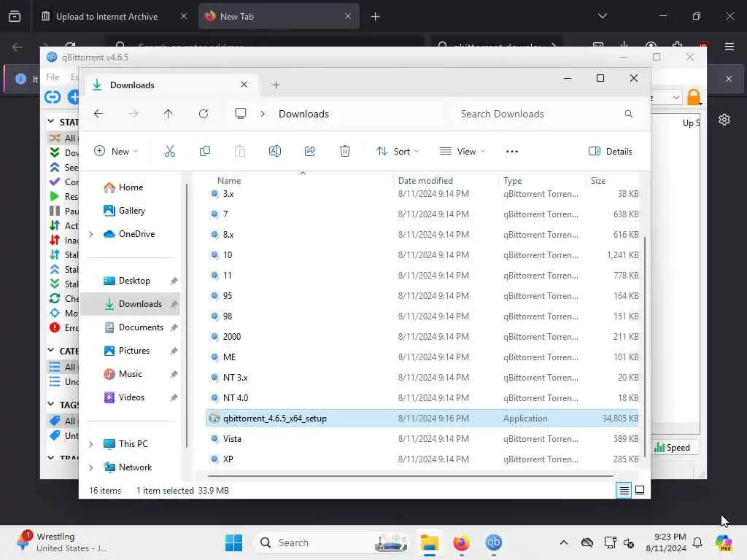Select the qbittorrent_4.6.5_x64_setup file
Screen dimensions: 747x560
422,418
